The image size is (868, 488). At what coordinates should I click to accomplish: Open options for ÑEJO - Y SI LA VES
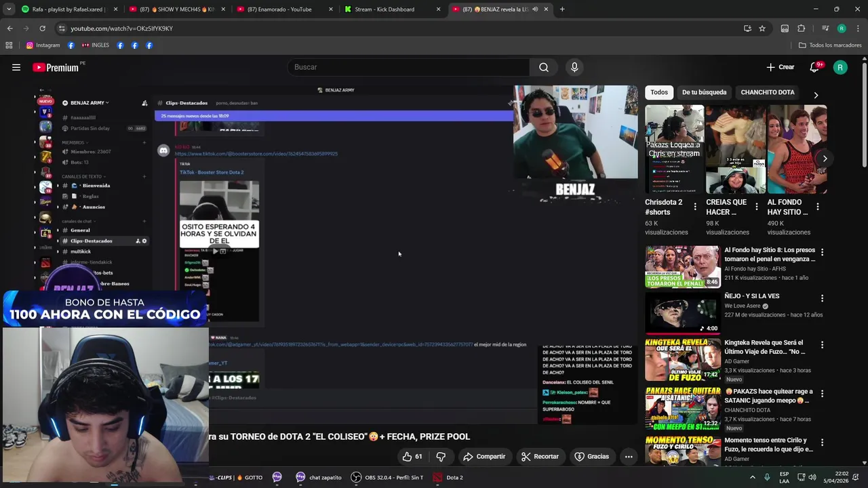[x=822, y=298]
